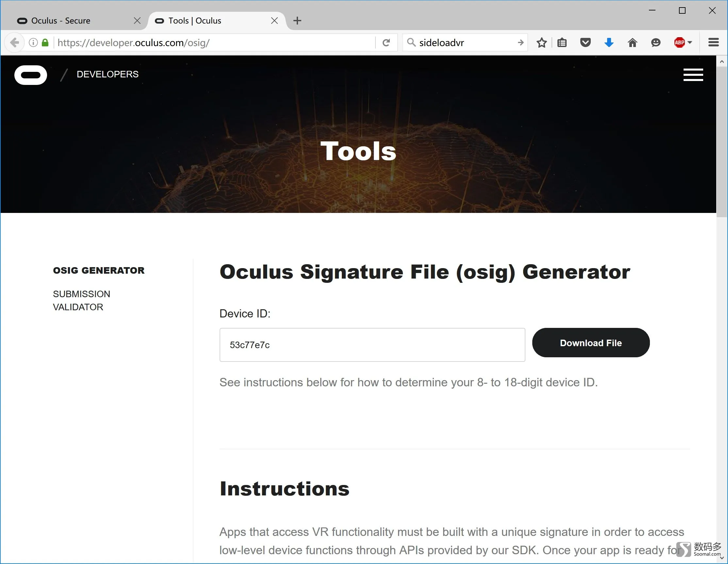
Task: Click the search magnifier icon
Action: click(411, 42)
